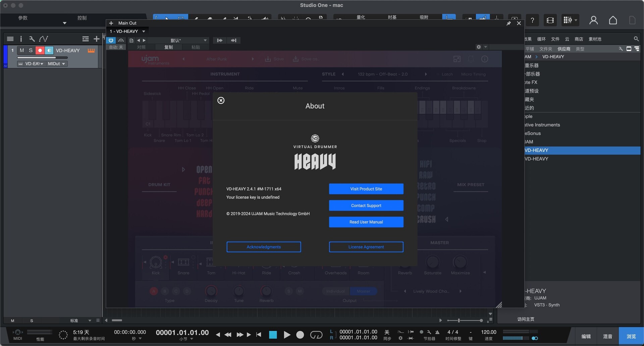
Task: Toggle monitor button on VD-HEAVY track
Action: [49, 50]
